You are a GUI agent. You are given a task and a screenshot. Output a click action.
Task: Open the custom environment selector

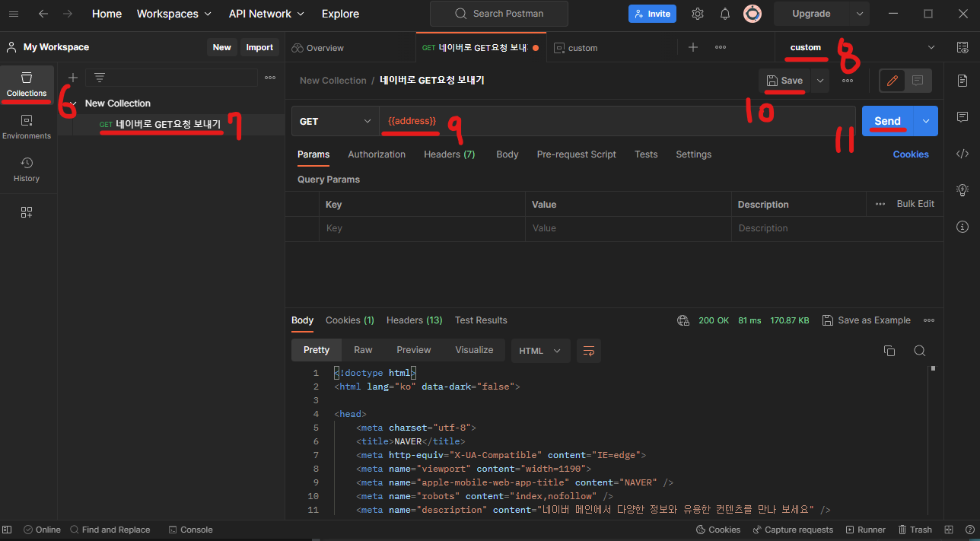(863, 47)
